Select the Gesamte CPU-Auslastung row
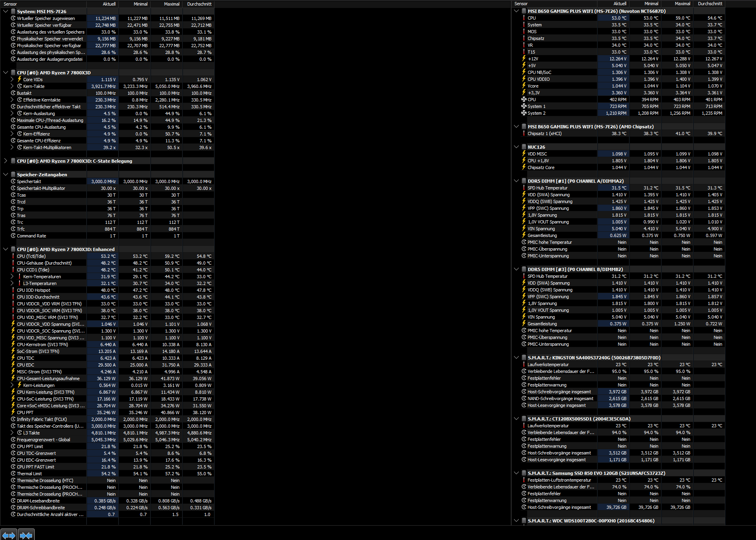756x540 pixels. 107,127
